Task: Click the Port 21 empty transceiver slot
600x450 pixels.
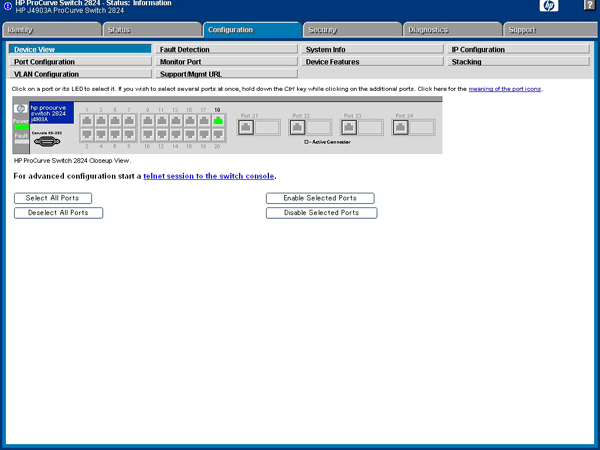Action: [x=267, y=127]
